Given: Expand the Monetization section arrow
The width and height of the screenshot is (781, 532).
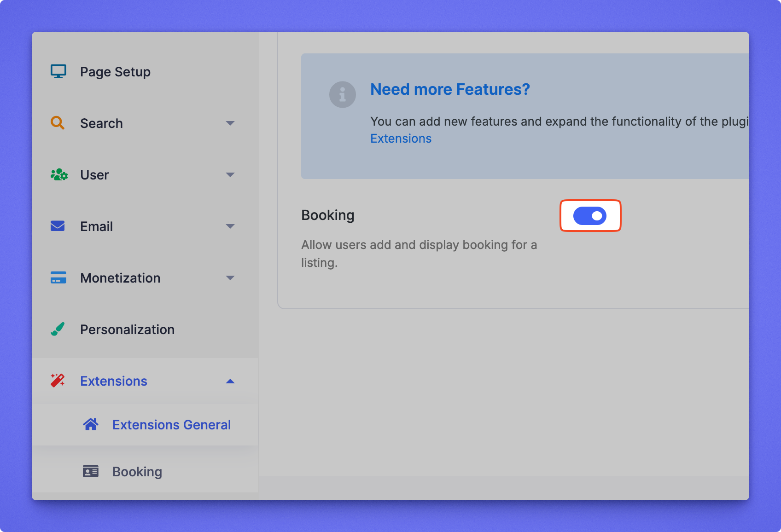Looking at the screenshot, I should click(230, 278).
